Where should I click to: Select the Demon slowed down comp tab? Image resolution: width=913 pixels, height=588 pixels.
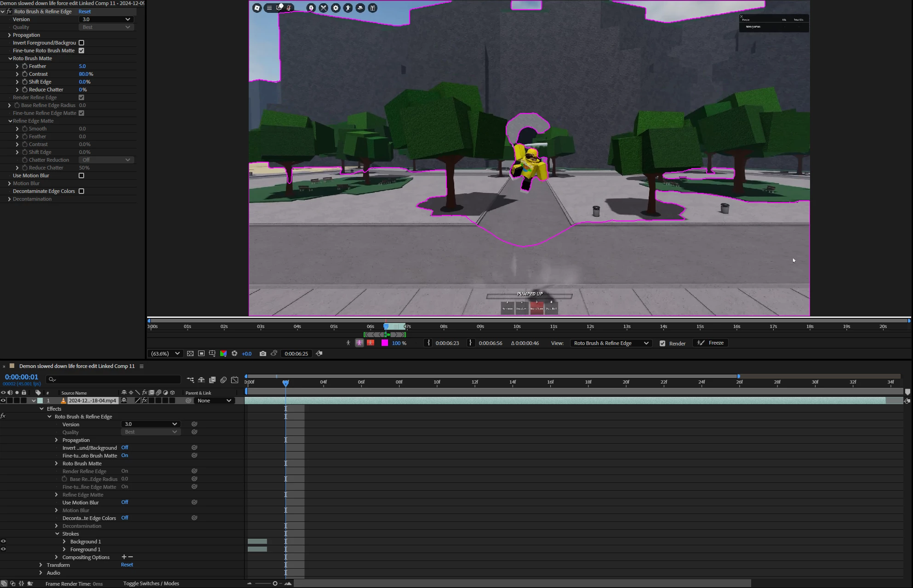[77, 366]
